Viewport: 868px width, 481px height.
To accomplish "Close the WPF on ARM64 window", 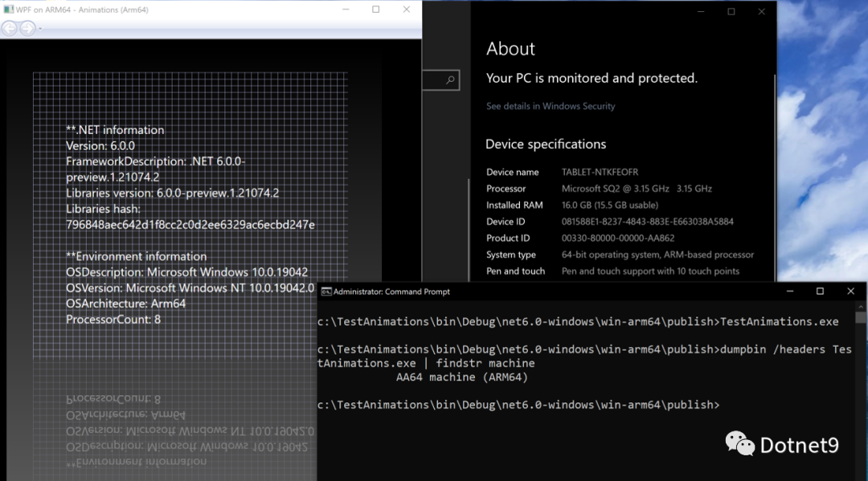I will click(407, 10).
